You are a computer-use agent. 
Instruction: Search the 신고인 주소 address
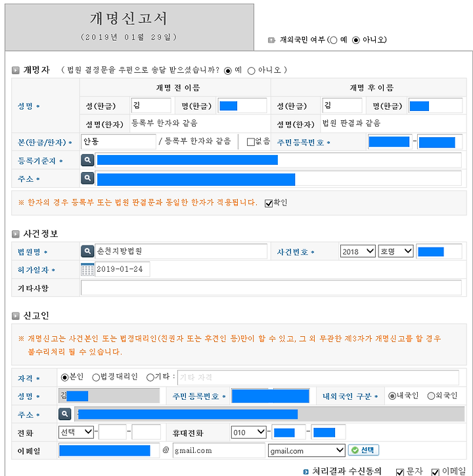(x=64, y=414)
